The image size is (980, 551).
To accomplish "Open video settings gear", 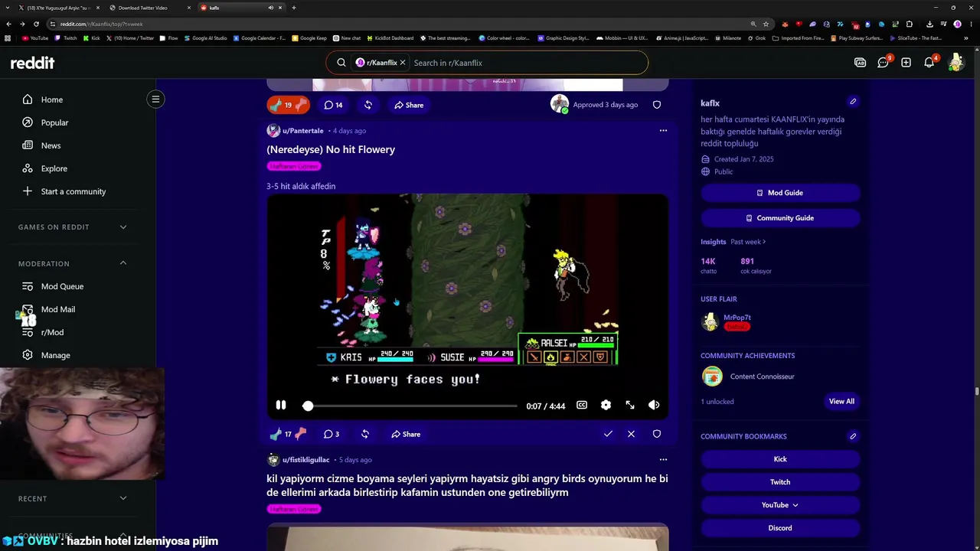I will coord(606,406).
